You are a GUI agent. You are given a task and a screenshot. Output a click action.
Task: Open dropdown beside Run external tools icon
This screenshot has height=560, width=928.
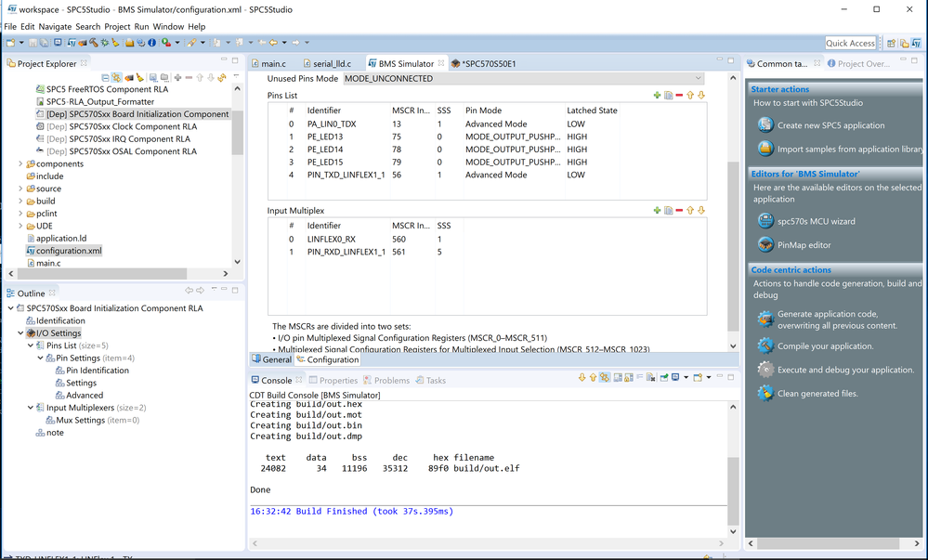pyautogui.click(x=176, y=43)
